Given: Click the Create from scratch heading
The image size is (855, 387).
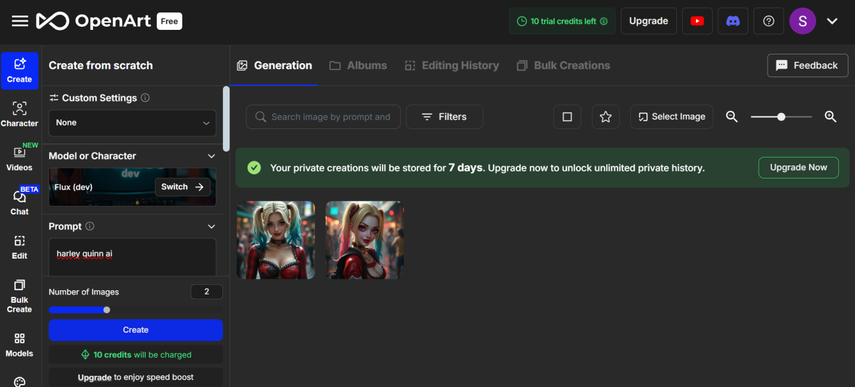Looking at the screenshot, I should pyautogui.click(x=101, y=65).
